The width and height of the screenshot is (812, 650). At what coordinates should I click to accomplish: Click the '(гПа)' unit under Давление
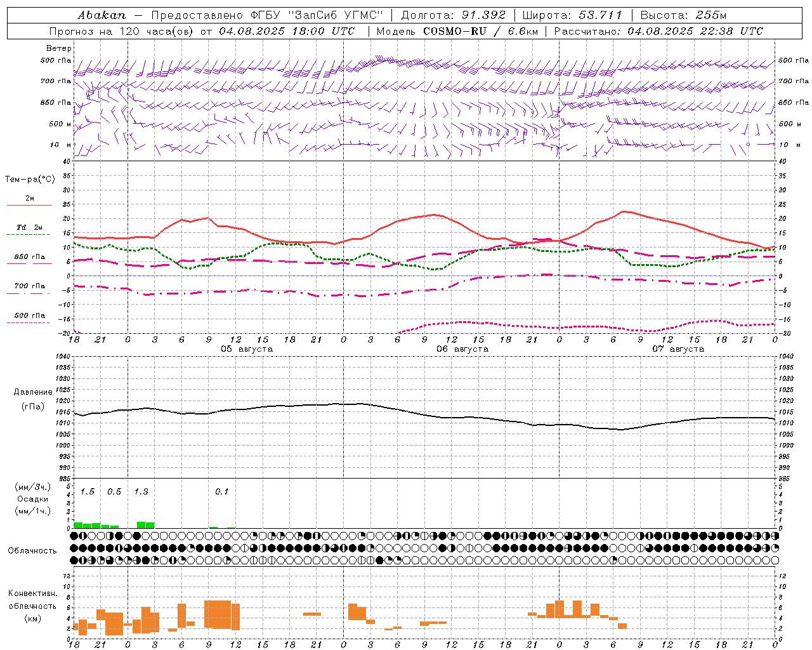click(32, 406)
